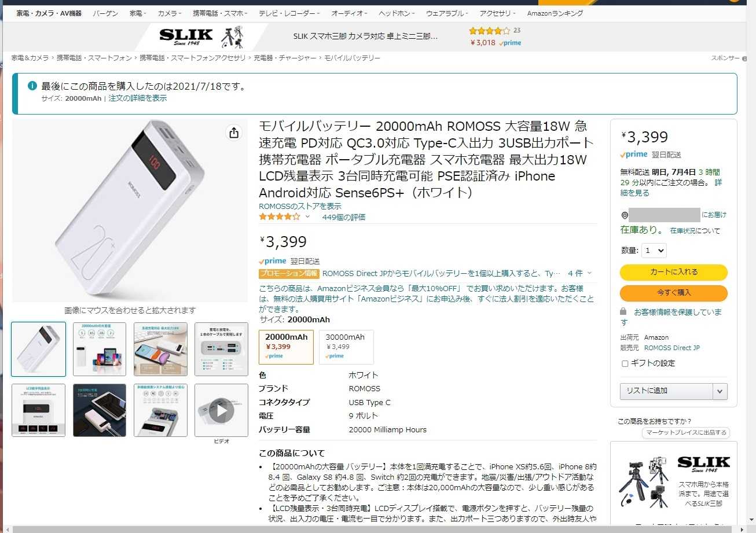This screenshot has width=756, height=533.
Task: Open the カメラ menu in navigation bar
Action: (x=170, y=13)
